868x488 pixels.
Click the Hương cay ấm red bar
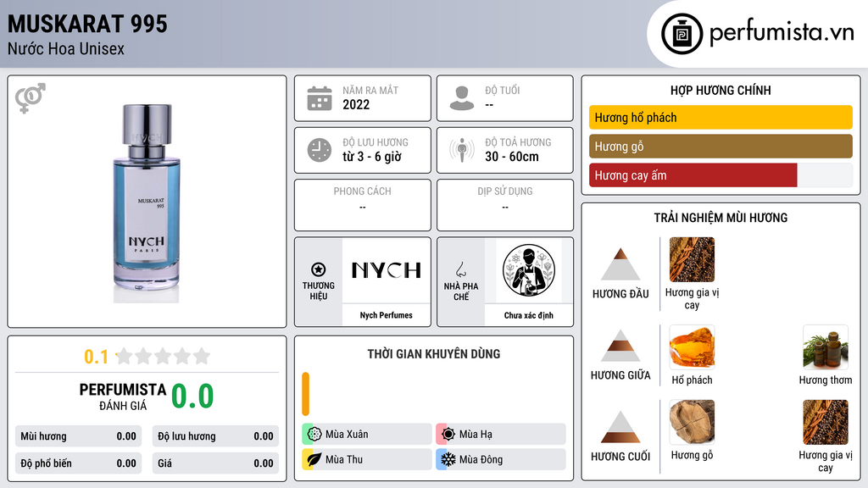693,175
